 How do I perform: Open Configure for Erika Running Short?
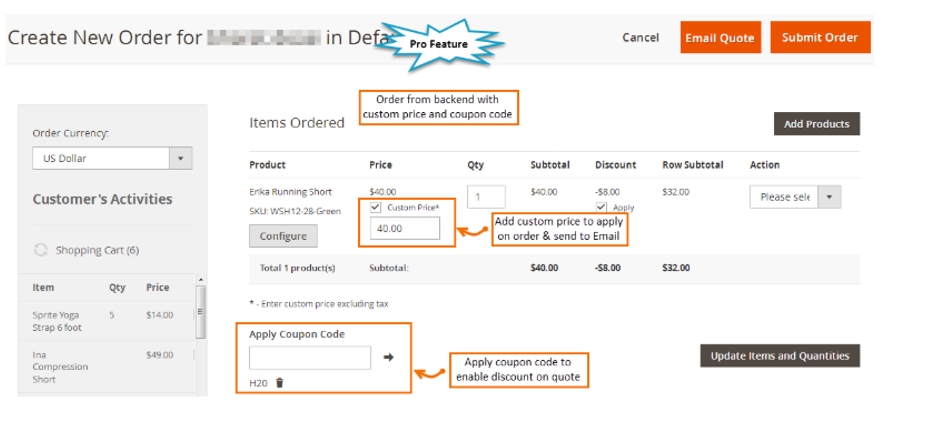283,236
